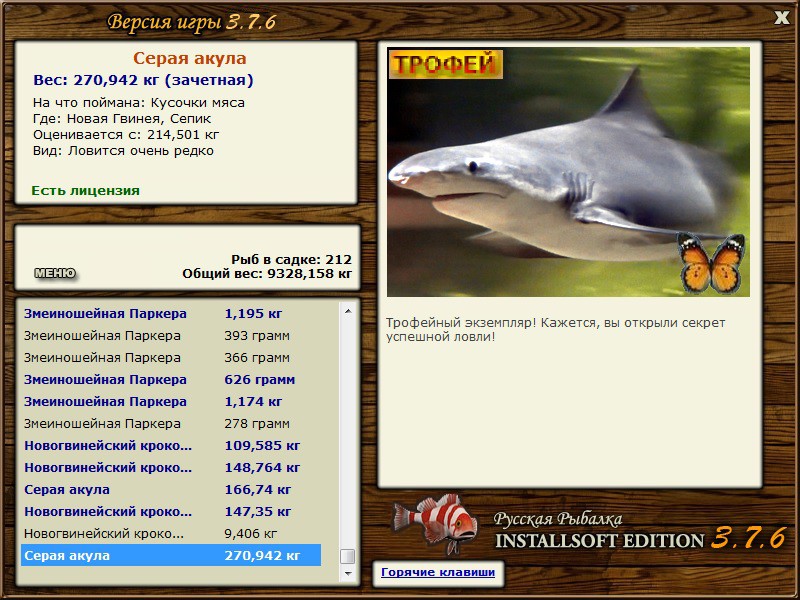
Task: Click the butterfly icon on shark photo
Action: pyautogui.click(x=711, y=263)
